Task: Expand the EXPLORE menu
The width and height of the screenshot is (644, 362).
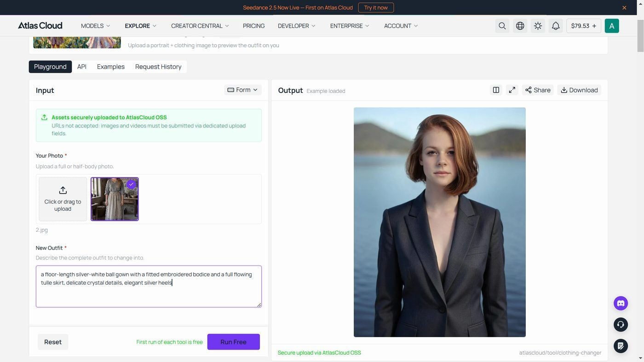Action: coord(140,26)
